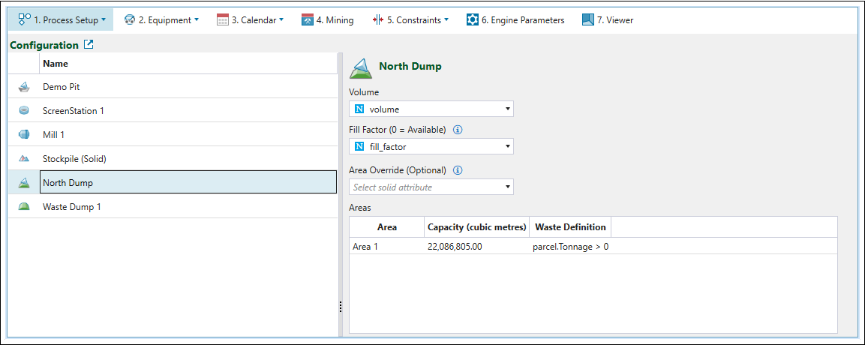Open the Equipment tab menu
The image size is (868, 348).
[161, 20]
